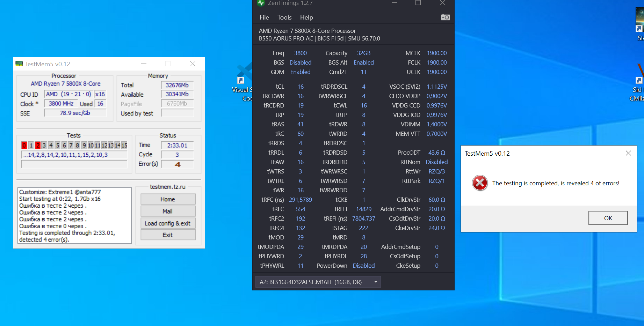This screenshot has width=644, height=326.
Task: Click the Clock value 3800 MHz
Action: tap(61, 104)
